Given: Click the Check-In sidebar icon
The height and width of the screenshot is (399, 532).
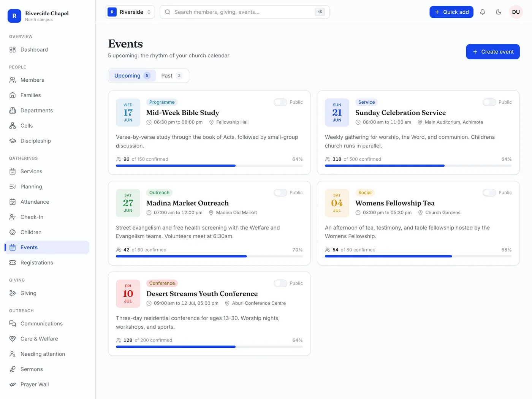Looking at the screenshot, I should click(x=13, y=217).
